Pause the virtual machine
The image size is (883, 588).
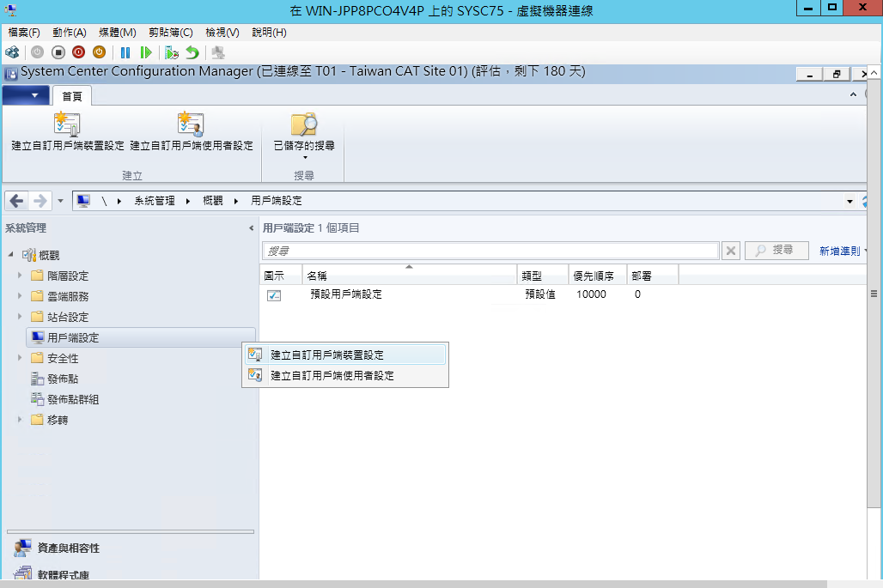coord(125,52)
